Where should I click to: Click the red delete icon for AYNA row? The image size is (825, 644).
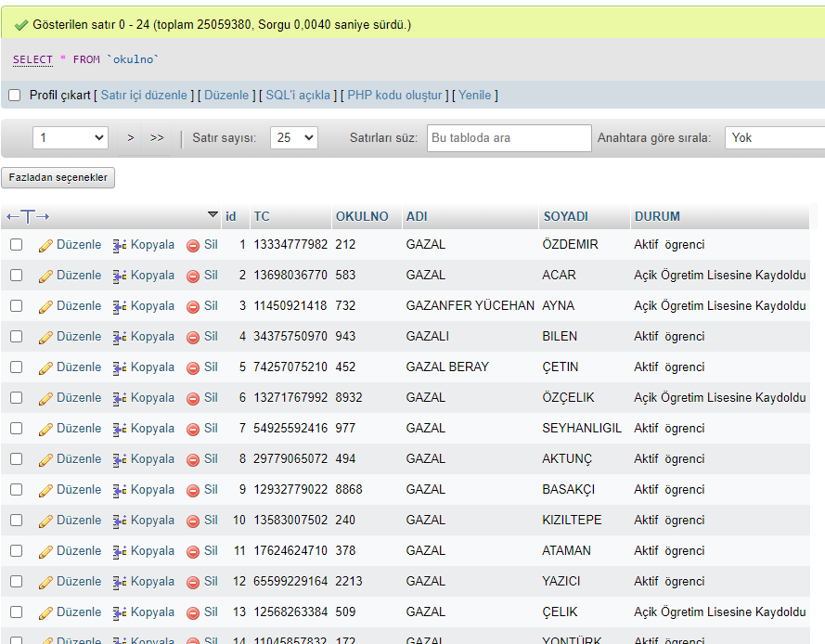pyautogui.click(x=193, y=306)
